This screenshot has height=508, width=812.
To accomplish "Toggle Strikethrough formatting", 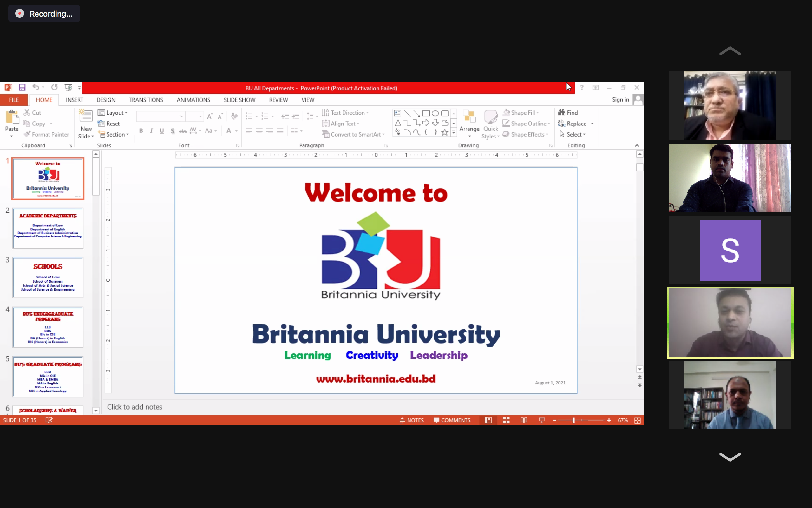I will 182,131.
